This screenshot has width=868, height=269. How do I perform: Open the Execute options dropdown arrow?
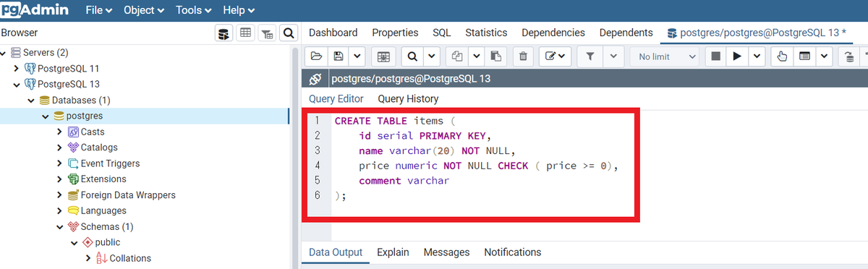(x=757, y=56)
